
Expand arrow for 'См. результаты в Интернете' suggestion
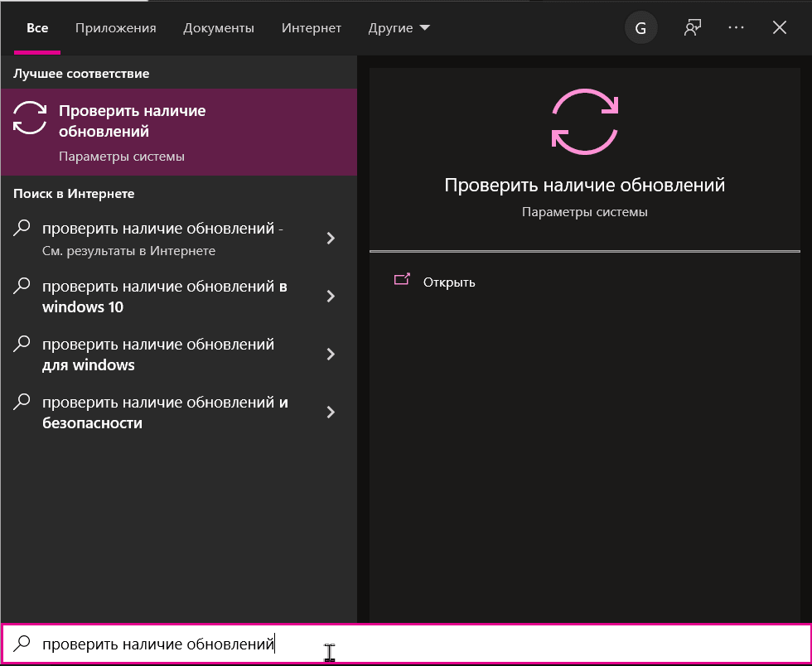331,239
